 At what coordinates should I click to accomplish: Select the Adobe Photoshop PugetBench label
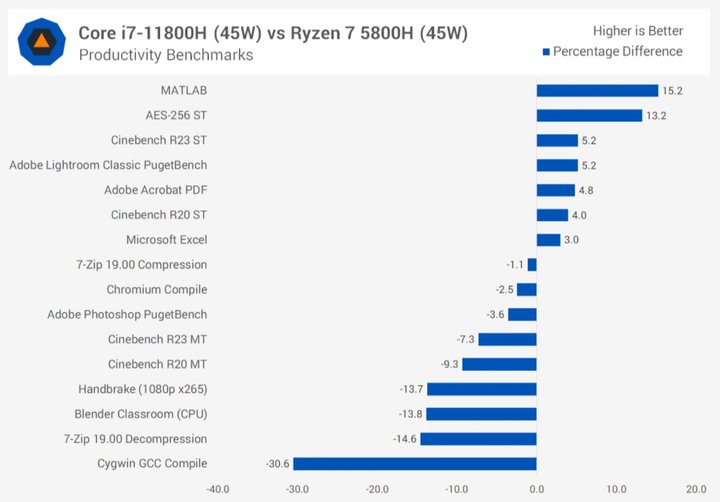click(x=127, y=315)
